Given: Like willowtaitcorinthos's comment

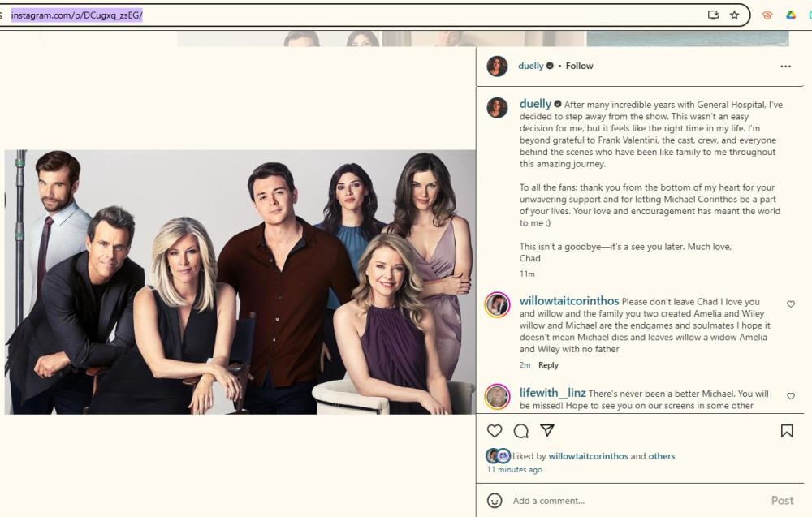Looking at the screenshot, I should coord(791,304).
